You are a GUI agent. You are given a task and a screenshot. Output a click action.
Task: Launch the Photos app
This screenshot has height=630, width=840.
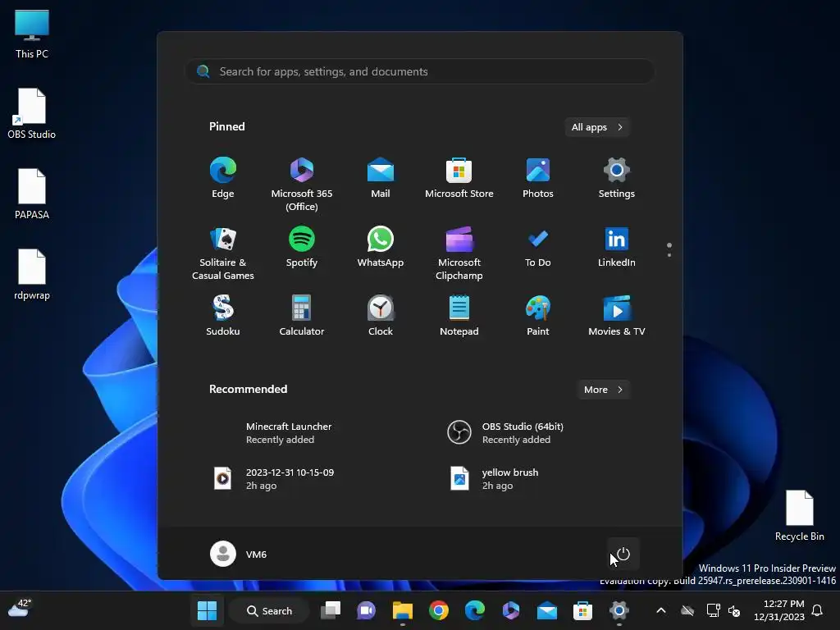pos(538,178)
